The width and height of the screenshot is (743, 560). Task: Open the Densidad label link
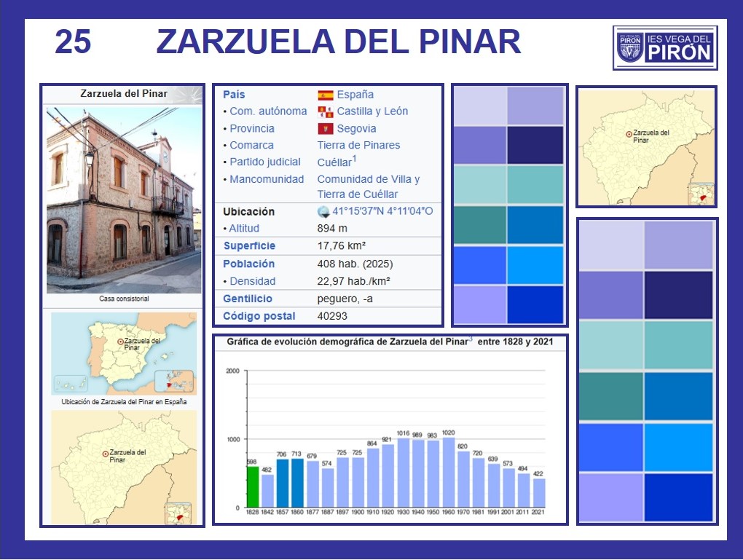(x=252, y=281)
